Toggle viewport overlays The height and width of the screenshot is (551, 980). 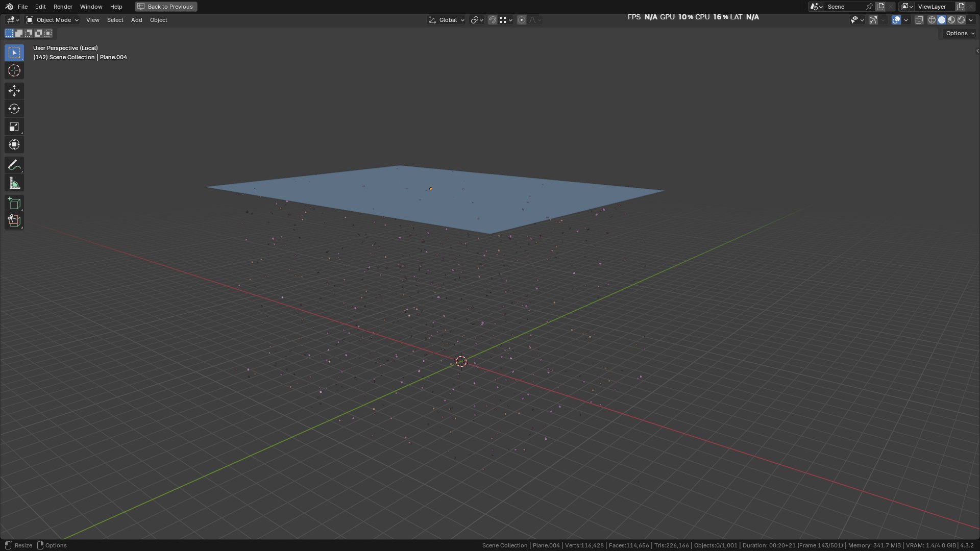[896, 20]
